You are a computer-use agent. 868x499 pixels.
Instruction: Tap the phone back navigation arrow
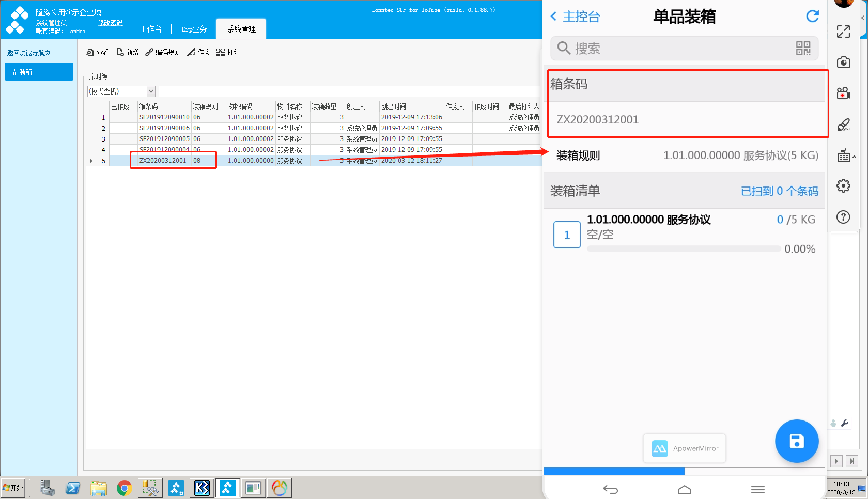(x=610, y=489)
